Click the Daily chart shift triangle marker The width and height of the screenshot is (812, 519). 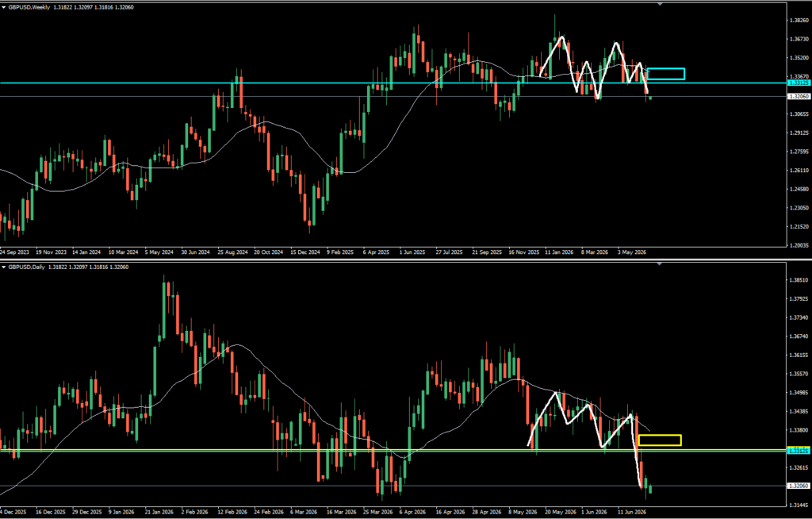click(x=660, y=264)
